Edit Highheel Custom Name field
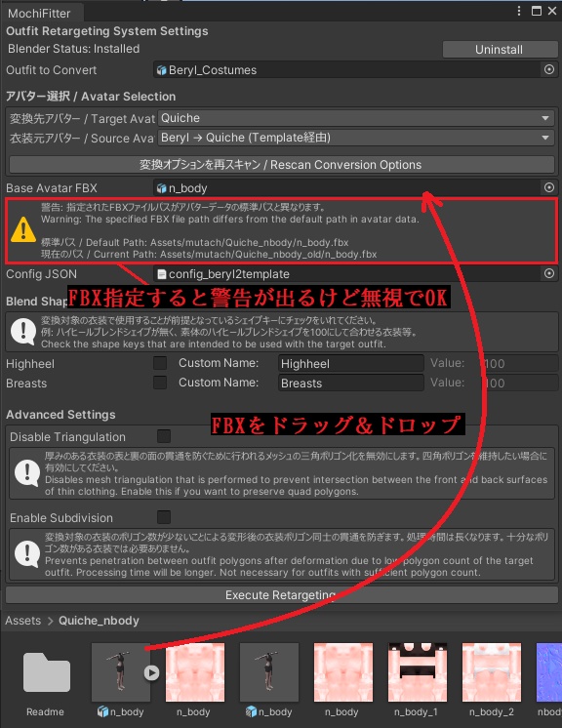Viewport: 562px width, 728px height. pos(351,364)
